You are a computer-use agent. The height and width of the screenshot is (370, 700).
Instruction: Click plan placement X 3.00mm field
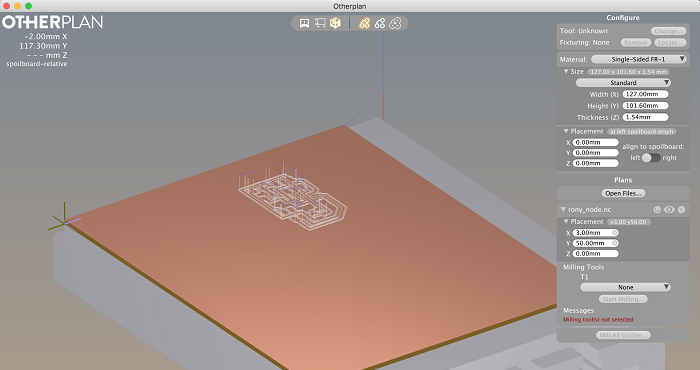596,233
